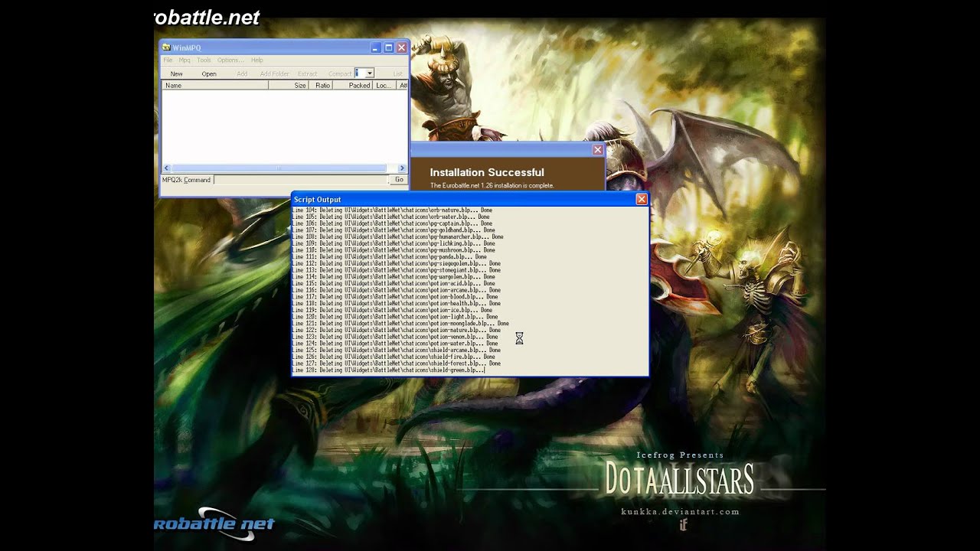Screen dimensions: 980x551
Task: Click the file list's left scroll arrow
Action: [167, 168]
